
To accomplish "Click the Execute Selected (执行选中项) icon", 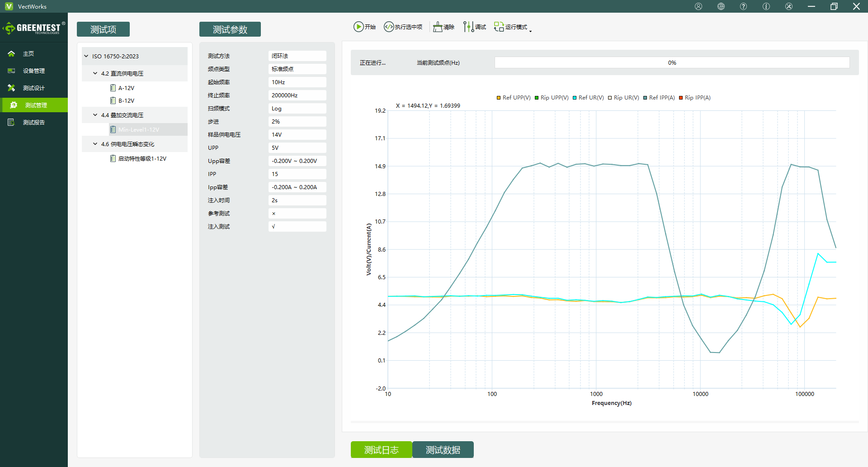I will pyautogui.click(x=389, y=27).
